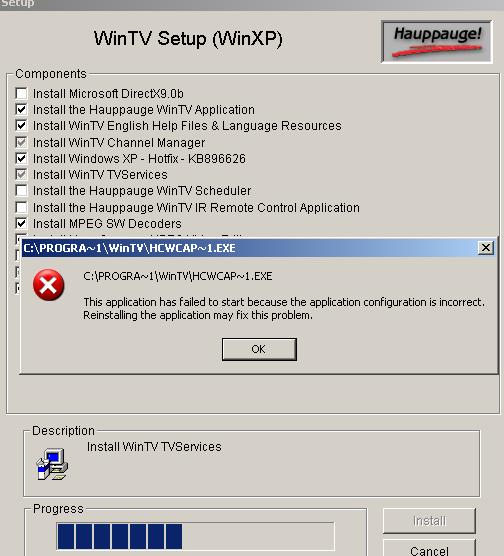
Task: Uncheck Windows XP Hotfix KB896626 checkbox
Action: click(21, 159)
